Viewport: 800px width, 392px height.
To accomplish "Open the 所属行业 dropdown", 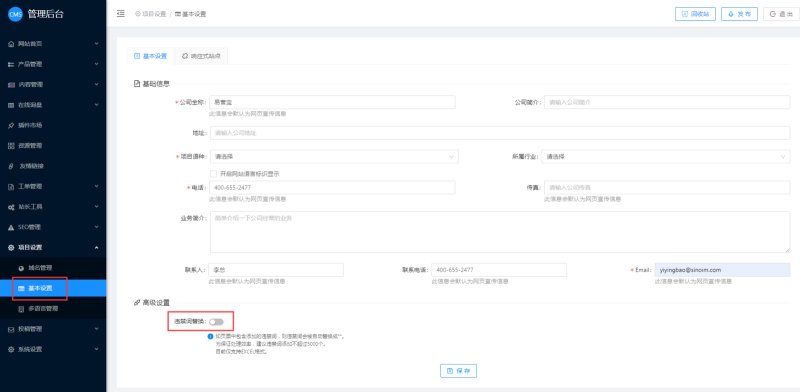I will 666,157.
